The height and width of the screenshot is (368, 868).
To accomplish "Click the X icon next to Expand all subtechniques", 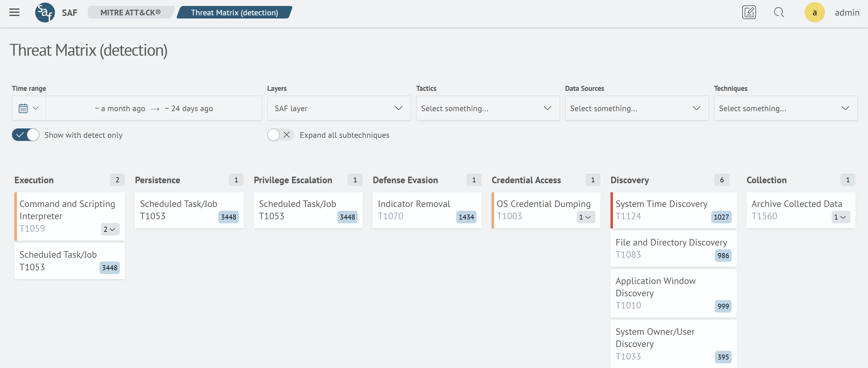I will (287, 135).
